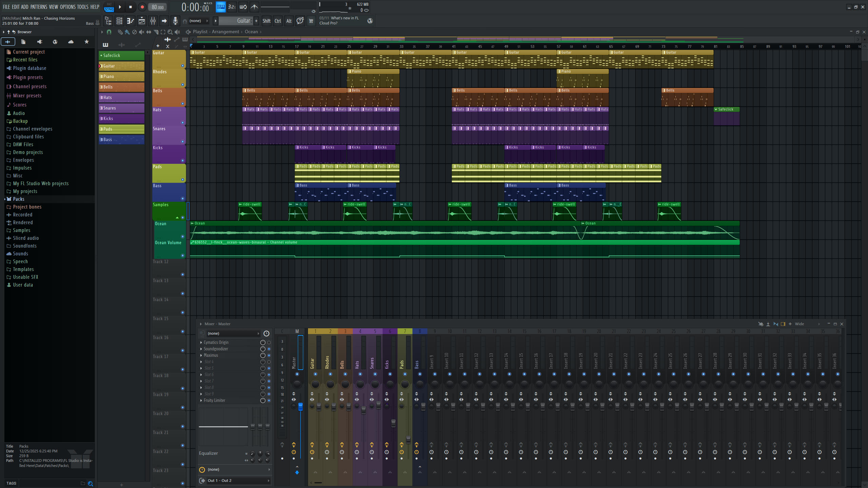The height and width of the screenshot is (488, 868).
Task: Select the Zoom tool in playlist toolbar
Action: click(170, 32)
